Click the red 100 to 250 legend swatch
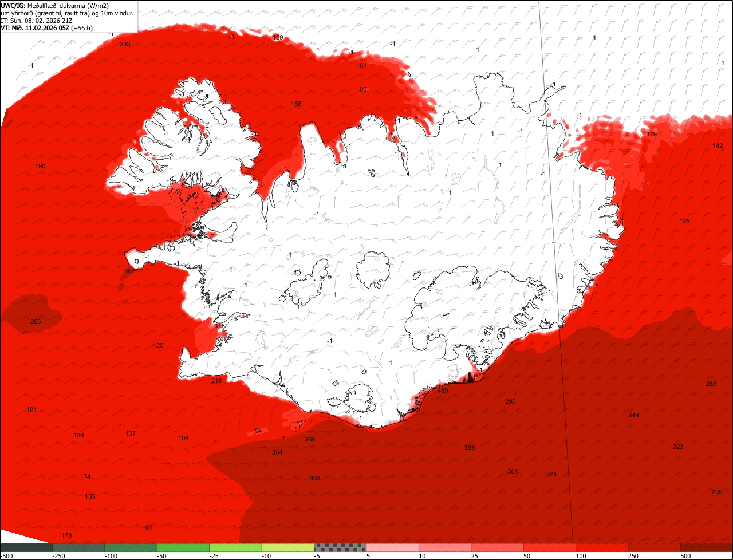The image size is (733, 560). point(602,547)
